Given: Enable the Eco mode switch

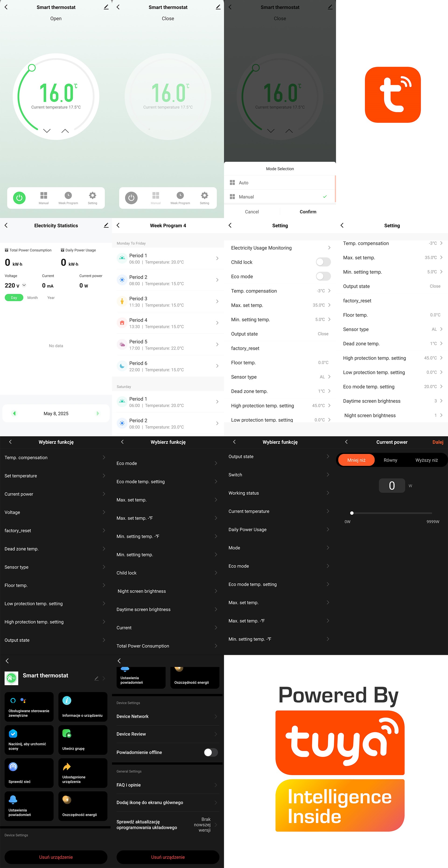Looking at the screenshot, I should pos(323,276).
